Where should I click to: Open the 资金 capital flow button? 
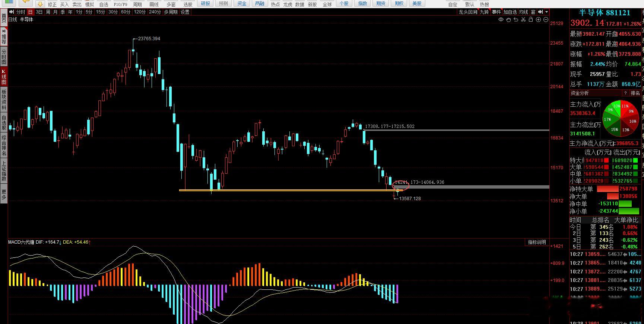click(x=242, y=3)
